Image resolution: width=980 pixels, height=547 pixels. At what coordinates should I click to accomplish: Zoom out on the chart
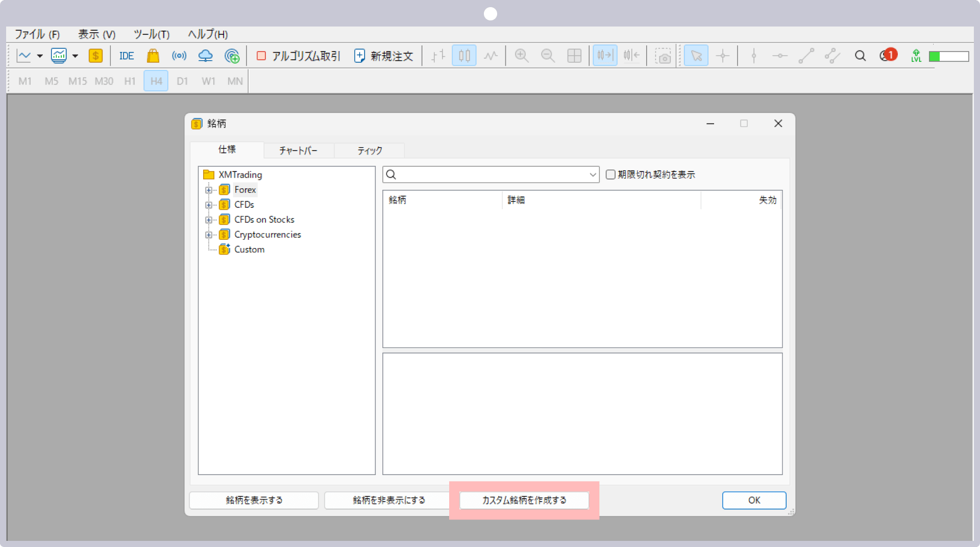click(548, 56)
